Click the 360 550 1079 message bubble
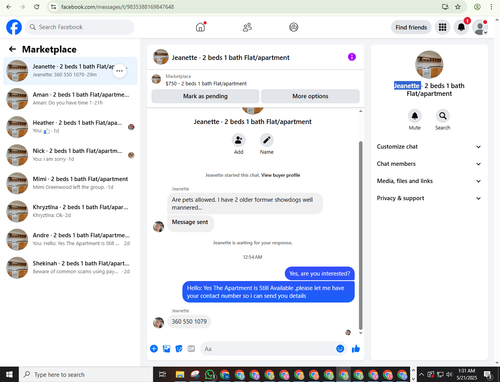The height and width of the screenshot is (382, 500). 189,322
